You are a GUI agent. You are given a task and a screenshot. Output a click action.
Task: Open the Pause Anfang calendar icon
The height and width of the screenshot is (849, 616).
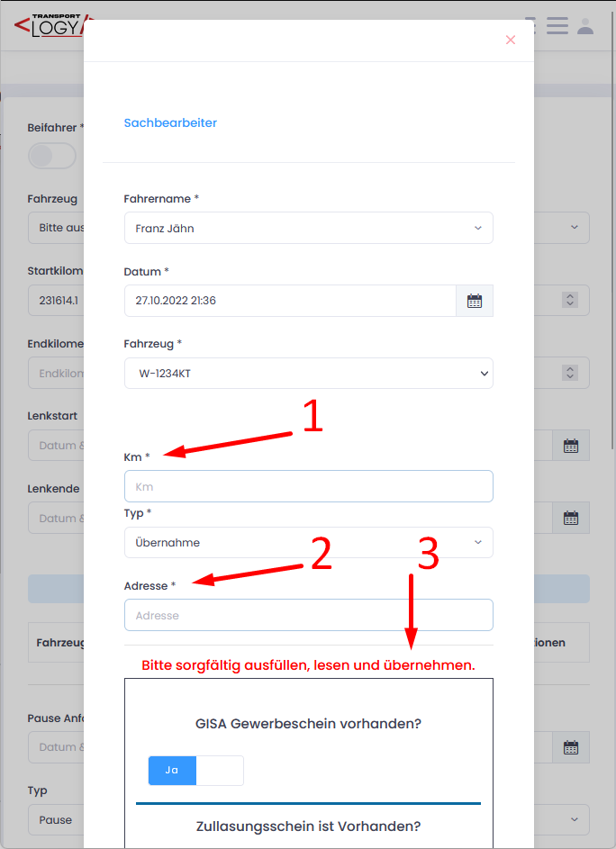(570, 747)
